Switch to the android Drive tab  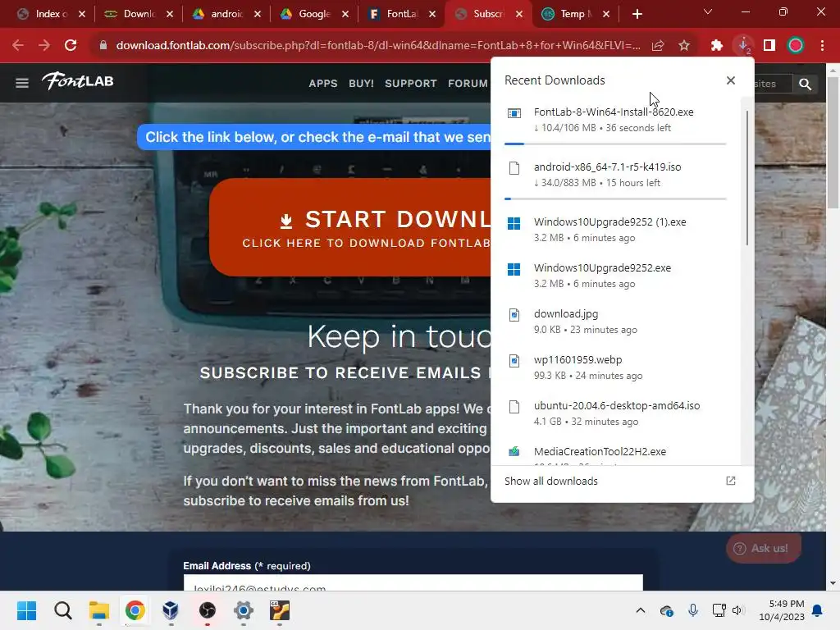pyautogui.click(x=226, y=14)
